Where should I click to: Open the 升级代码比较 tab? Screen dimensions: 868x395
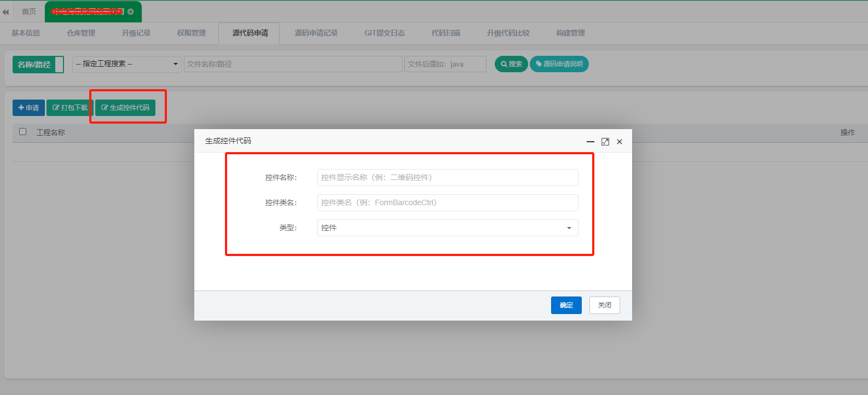pyautogui.click(x=508, y=33)
